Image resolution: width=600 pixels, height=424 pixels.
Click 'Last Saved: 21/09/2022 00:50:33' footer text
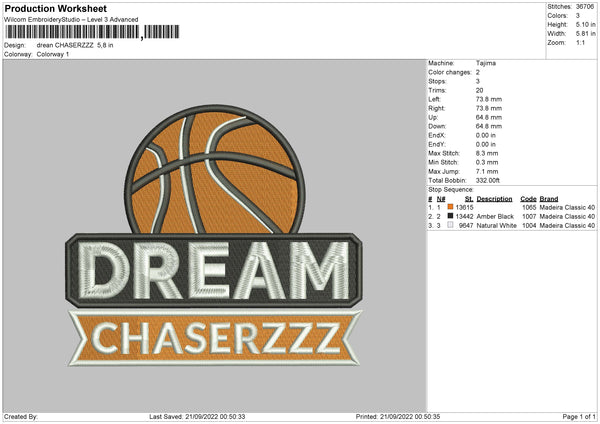pyautogui.click(x=197, y=417)
